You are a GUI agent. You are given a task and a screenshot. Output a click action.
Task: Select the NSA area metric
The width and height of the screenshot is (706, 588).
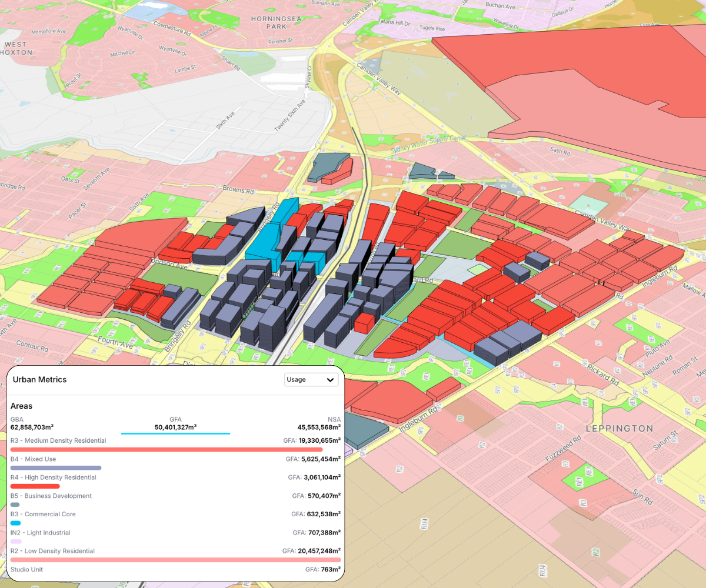pos(319,424)
